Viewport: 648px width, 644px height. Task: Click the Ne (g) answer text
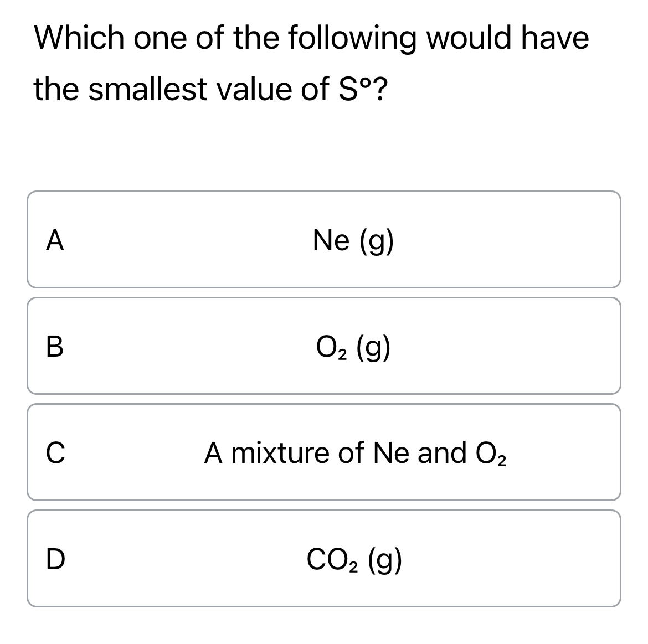point(353,239)
